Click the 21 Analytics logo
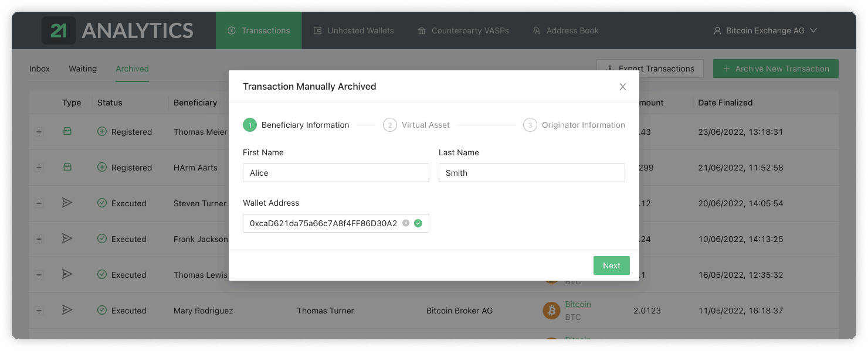Image resolution: width=868 pixels, height=351 pixels. click(x=117, y=30)
